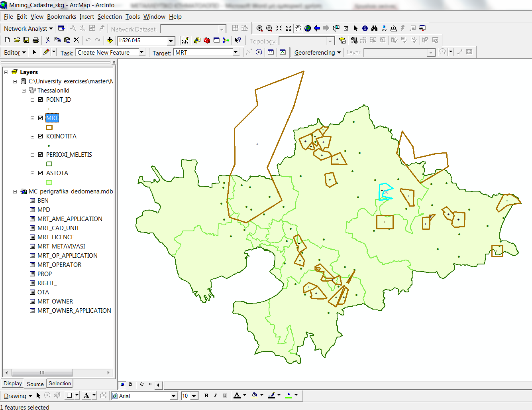The width and height of the screenshot is (532, 410).
Task: Select the Edit Tool arrow
Action: [x=34, y=52]
